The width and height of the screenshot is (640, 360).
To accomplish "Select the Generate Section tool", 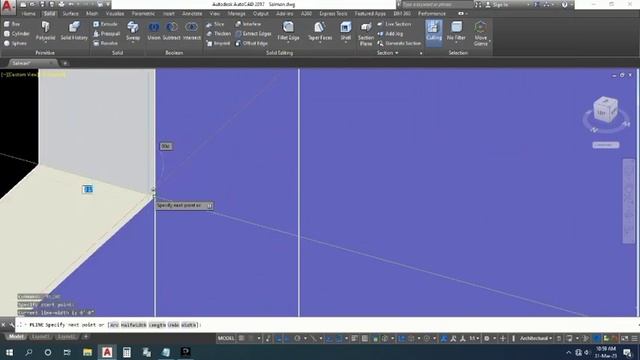I will coord(399,43).
